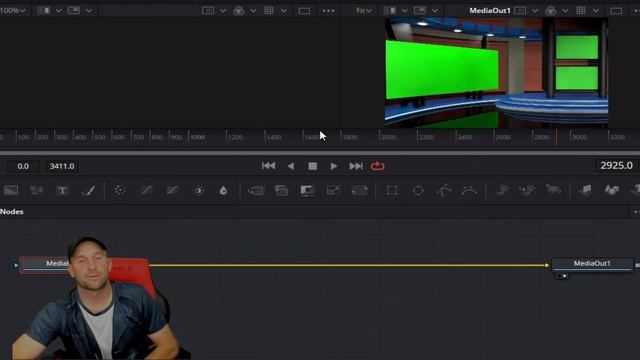640x360 pixels.
Task: Toggle split wipe view in right viewer
Action: pyautogui.click(x=389, y=11)
